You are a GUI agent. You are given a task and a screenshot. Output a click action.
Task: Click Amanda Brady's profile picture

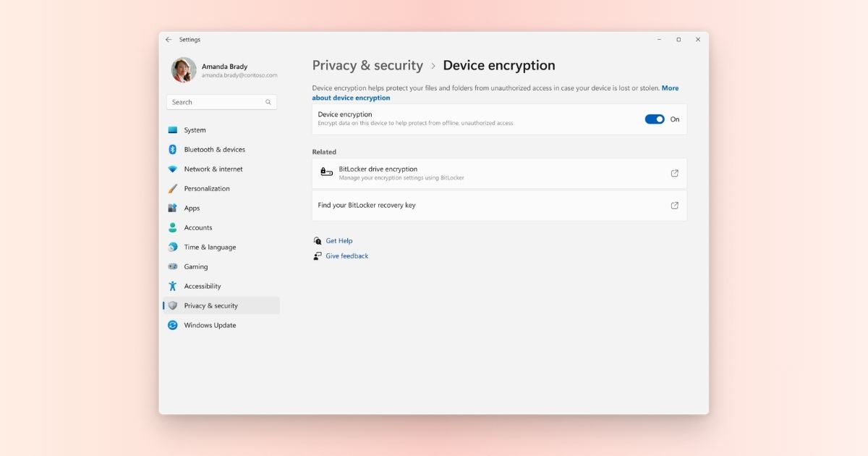coord(184,70)
